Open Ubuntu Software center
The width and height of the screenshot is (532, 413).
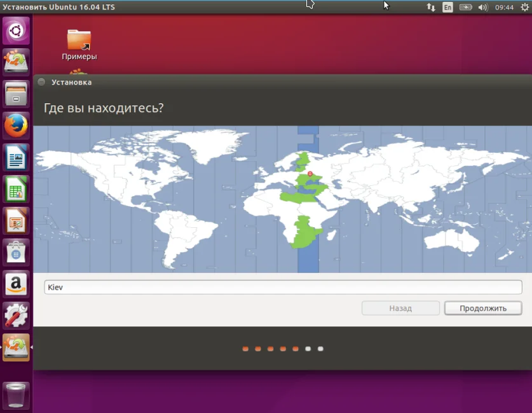(x=16, y=252)
